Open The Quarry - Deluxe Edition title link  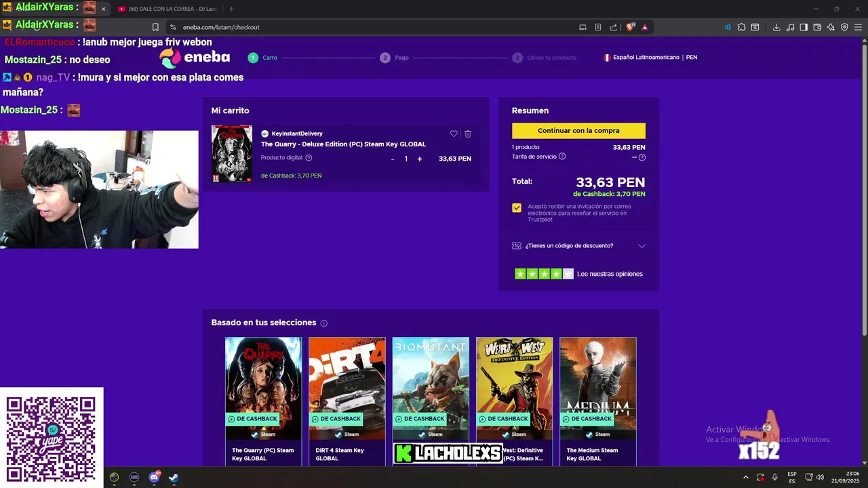click(x=343, y=144)
